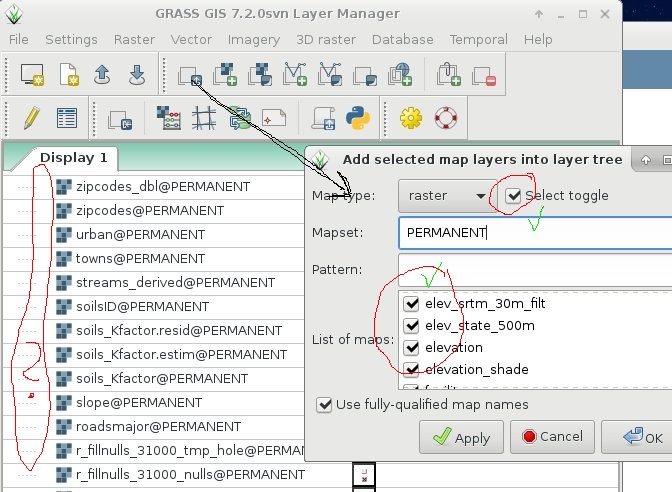Screen dimensions: 672x492
Task: Open Graphical Modeler icon
Action: [x=239, y=118]
